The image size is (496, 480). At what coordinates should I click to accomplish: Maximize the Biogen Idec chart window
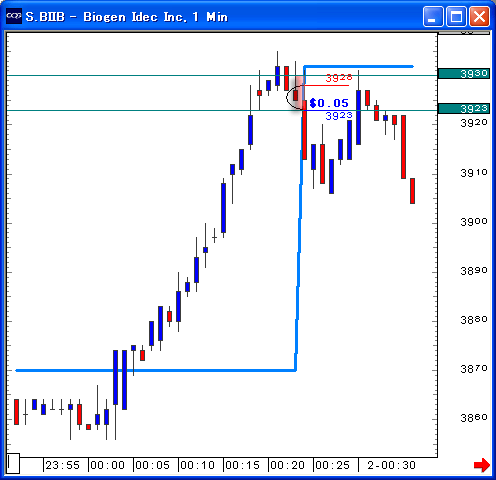tap(456, 16)
